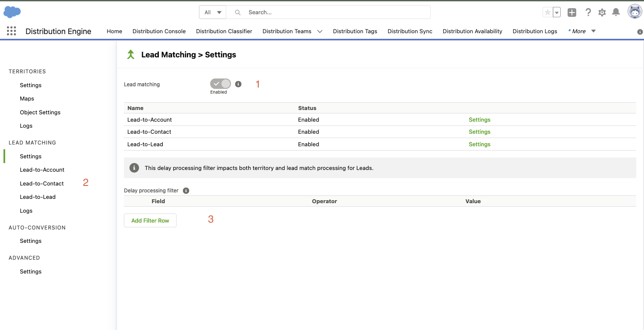The image size is (644, 330).
Task: Click the info icon next to Lead matching toggle
Action: pyautogui.click(x=238, y=84)
